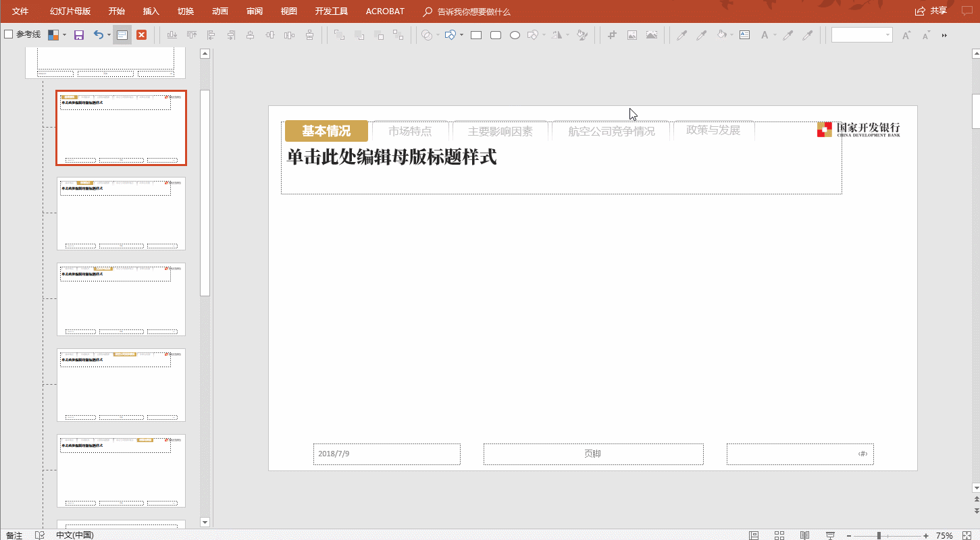Click the 中文(中国) language indicator
Image resolution: width=980 pixels, height=540 pixels.
point(74,535)
